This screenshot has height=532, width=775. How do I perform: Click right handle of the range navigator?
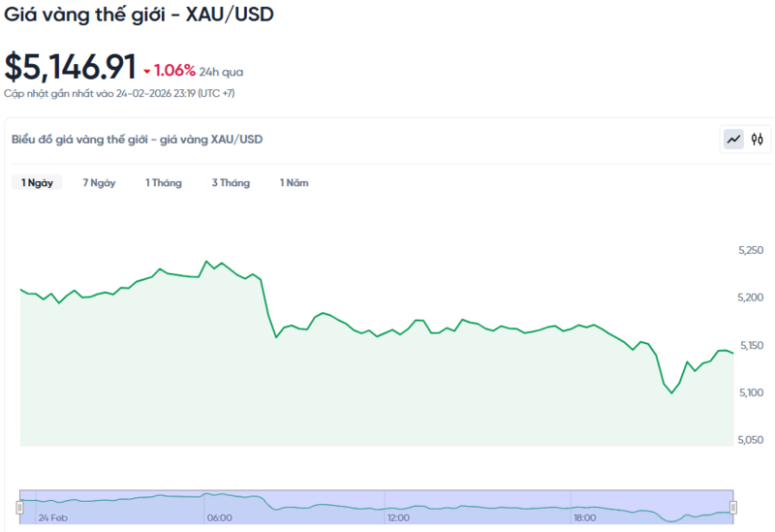click(x=733, y=507)
